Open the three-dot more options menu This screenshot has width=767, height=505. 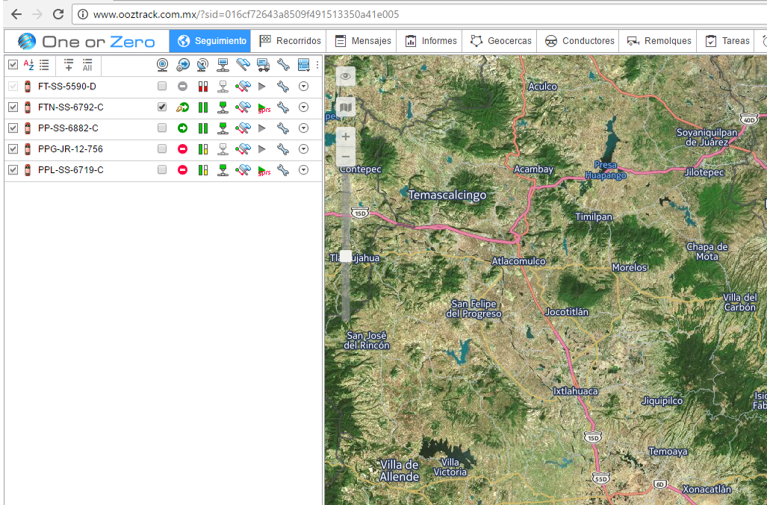[317, 65]
